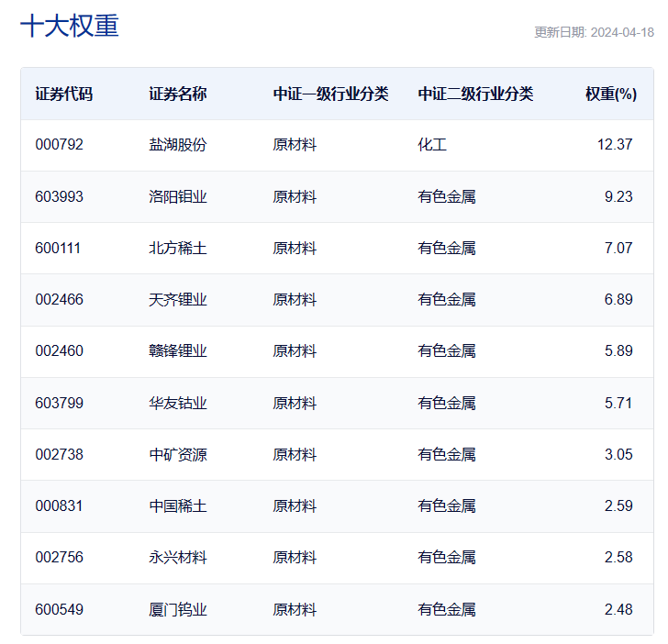Select security code 002738
The width and height of the screenshot is (668, 644).
pos(60,454)
